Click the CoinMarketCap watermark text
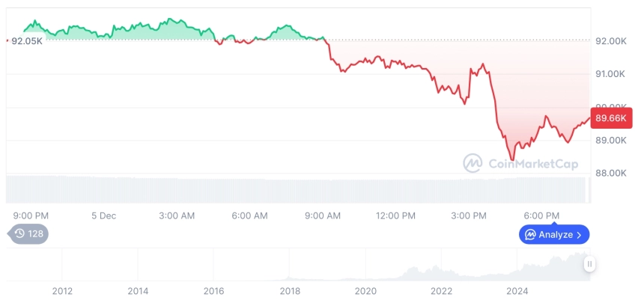The height and width of the screenshot is (300, 644). pyautogui.click(x=532, y=164)
